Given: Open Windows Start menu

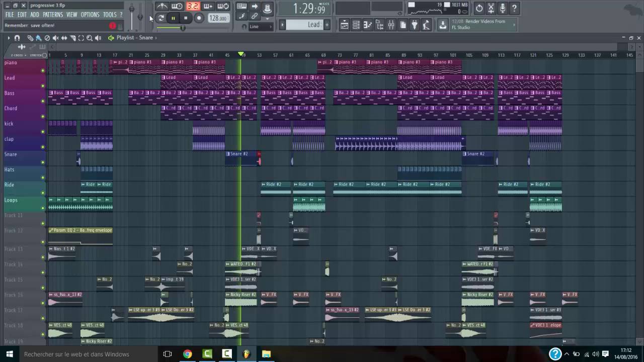Looking at the screenshot, I should tap(10, 354).
